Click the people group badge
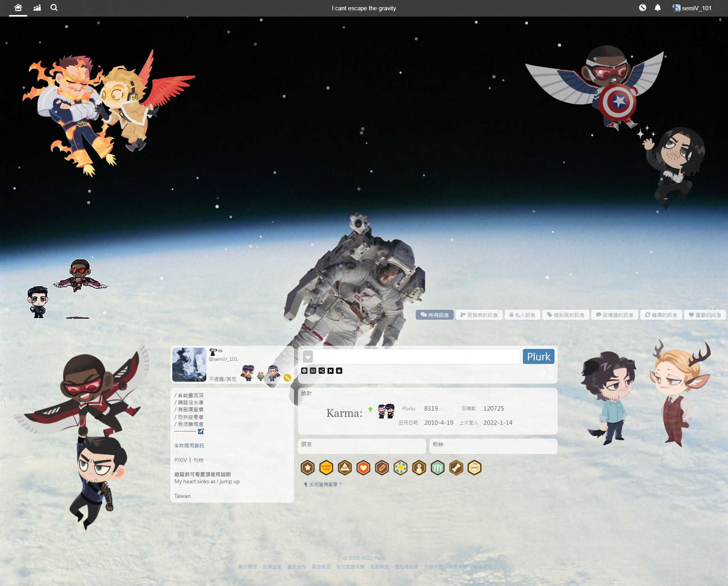Viewport: 728px width, 586px height. (438, 468)
